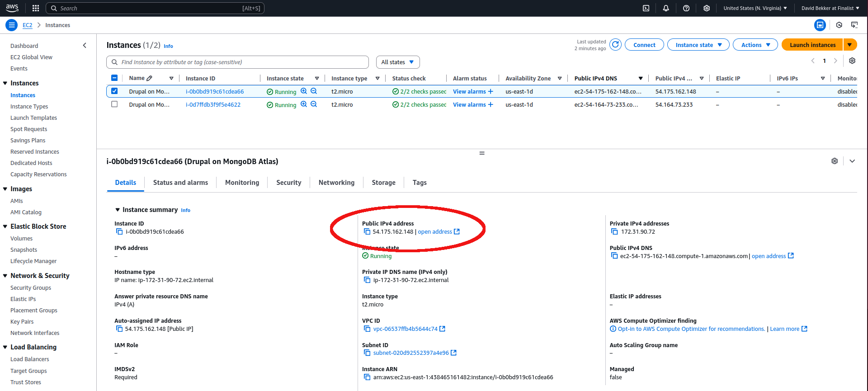
Task: Open the top bar settings gear
Action: [707, 8]
